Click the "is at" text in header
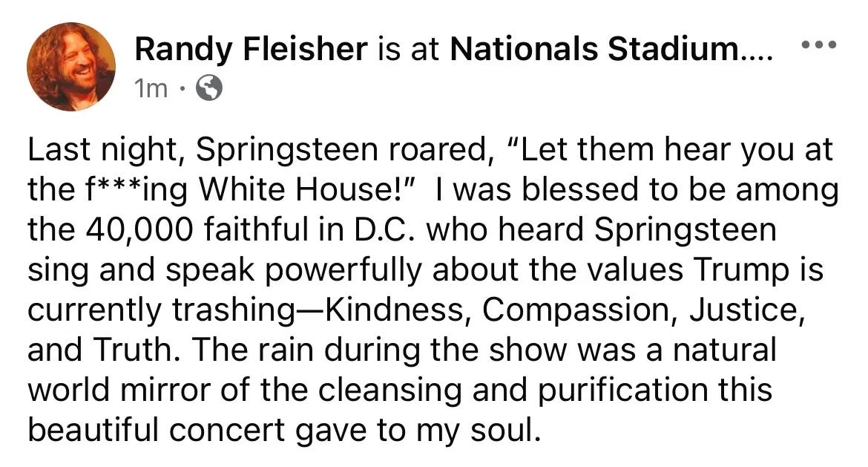 click(409, 49)
